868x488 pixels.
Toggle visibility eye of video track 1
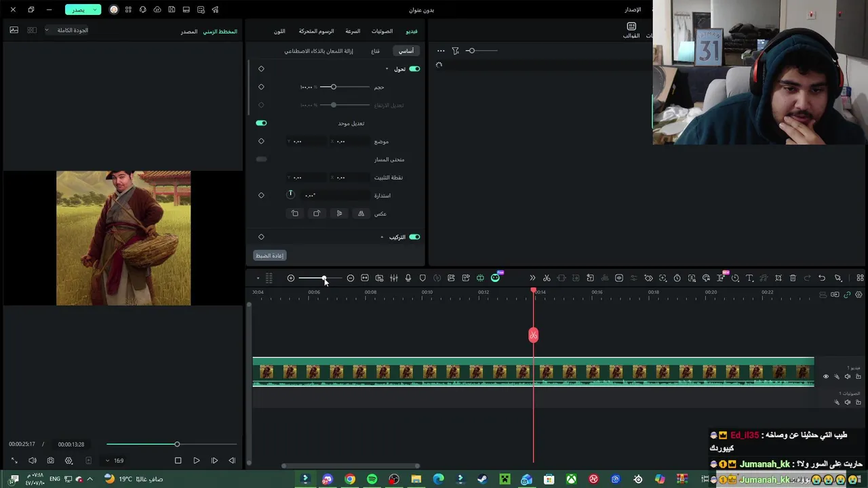[x=825, y=377]
